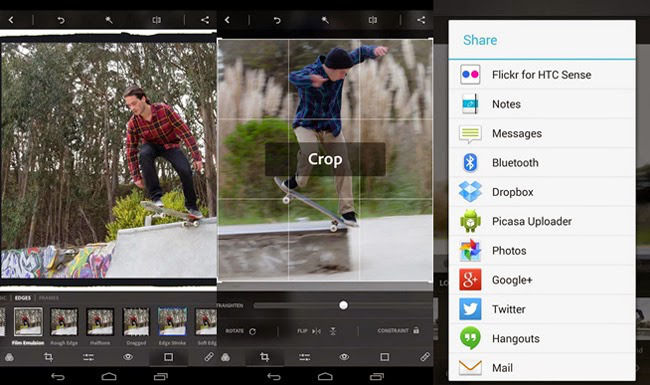650x385 pixels.
Task: Tap Android Back button below the Edges screen
Action: click(58, 376)
